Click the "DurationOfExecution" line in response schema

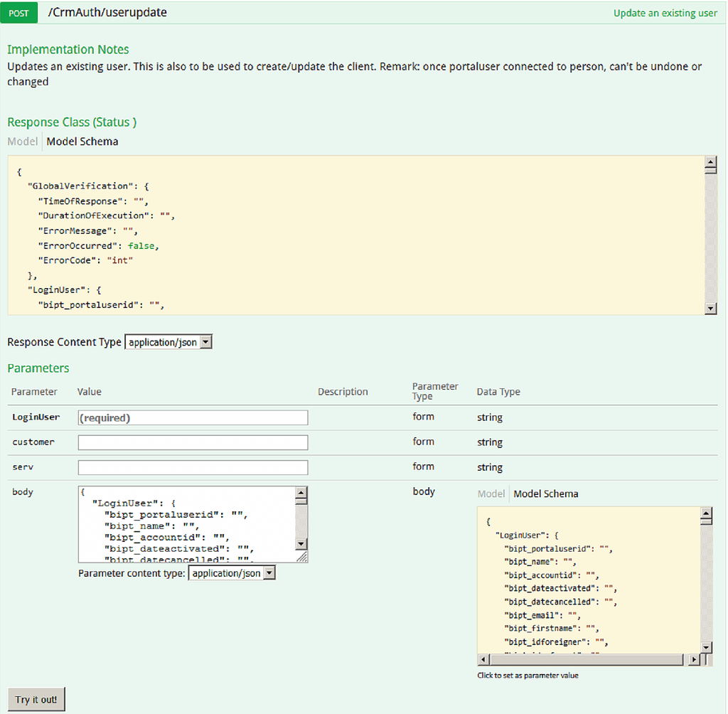107,215
